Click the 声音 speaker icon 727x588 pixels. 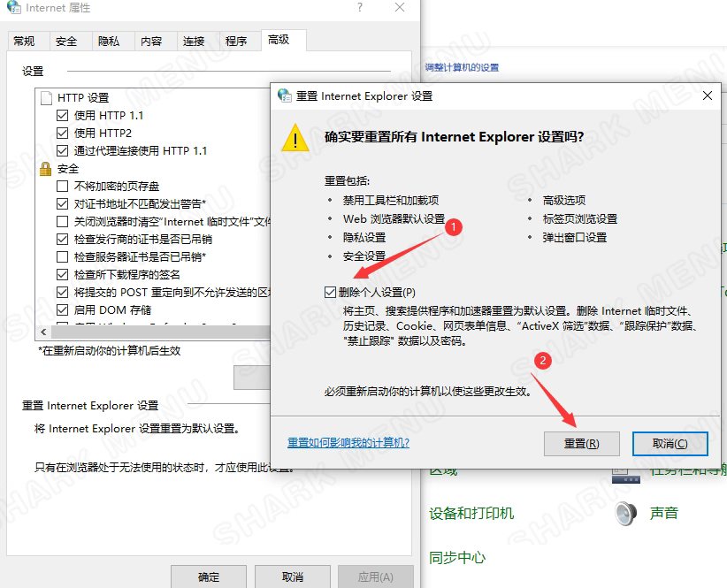(x=626, y=514)
